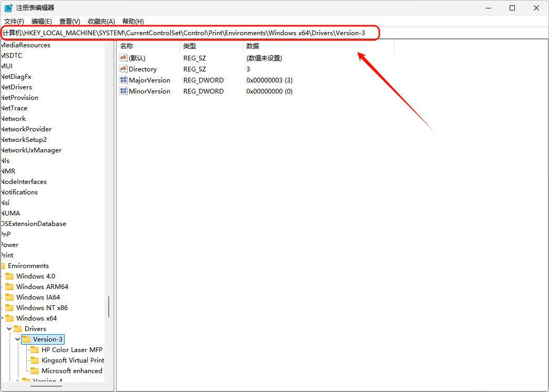Select the Microsoft enhanced folder icon
549x392 pixels.
[35, 371]
